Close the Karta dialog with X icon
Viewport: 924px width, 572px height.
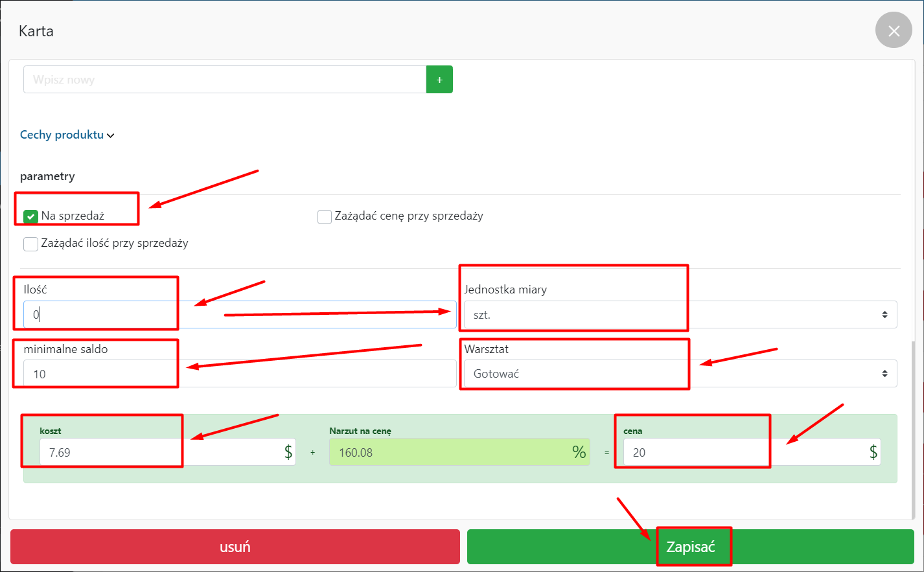coord(894,30)
